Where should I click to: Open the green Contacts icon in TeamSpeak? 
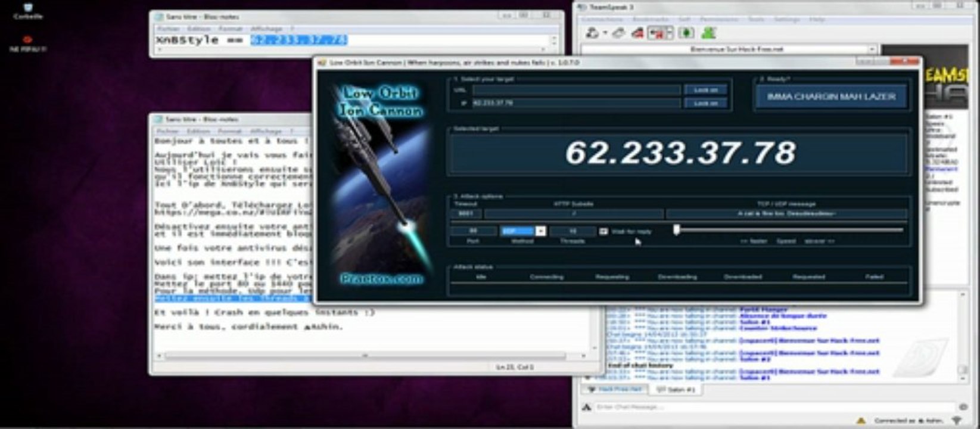708,33
